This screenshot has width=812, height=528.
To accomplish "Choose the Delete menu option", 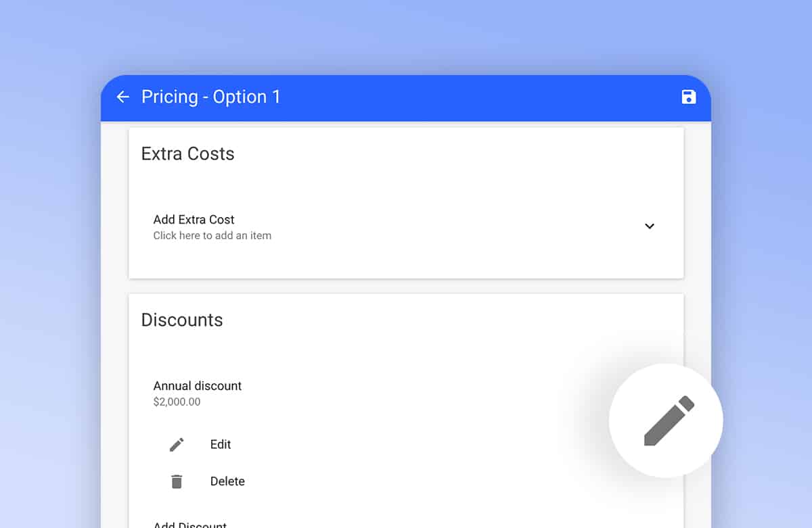I will (227, 481).
